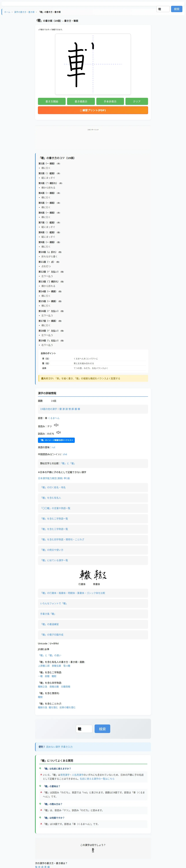Screen dimensions: 186x868
Task: Play the テツ on'yomi audio speaker icon
Action: tap(56, 425)
